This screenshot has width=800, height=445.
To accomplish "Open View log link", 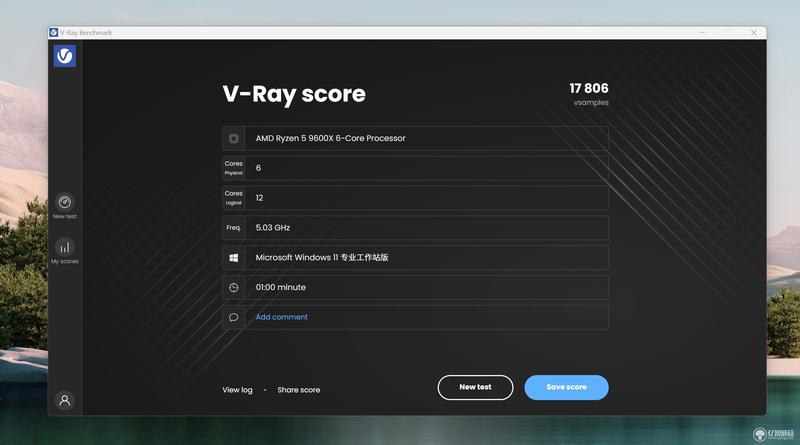I will pos(237,390).
